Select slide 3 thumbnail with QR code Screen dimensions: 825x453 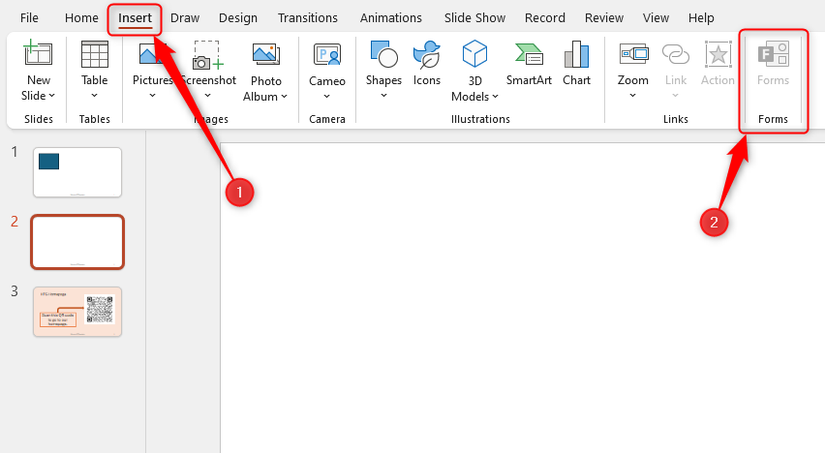pyautogui.click(x=77, y=311)
